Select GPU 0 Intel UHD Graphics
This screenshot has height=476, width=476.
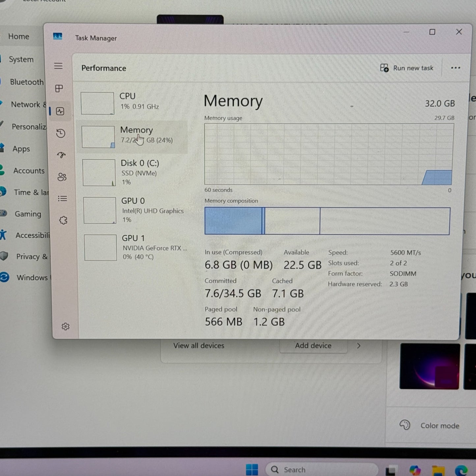point(134,210)
